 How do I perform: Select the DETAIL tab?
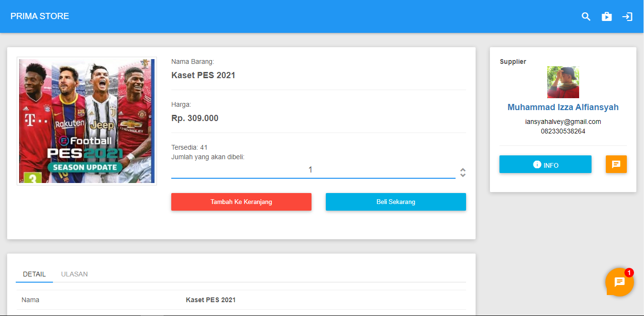[x=34, y=274]
